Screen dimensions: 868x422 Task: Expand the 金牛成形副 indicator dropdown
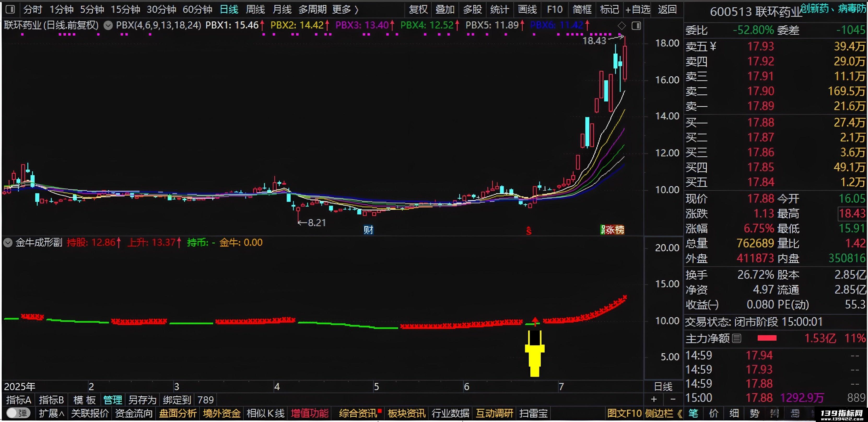pyautogui.click(x=8, y=243)
